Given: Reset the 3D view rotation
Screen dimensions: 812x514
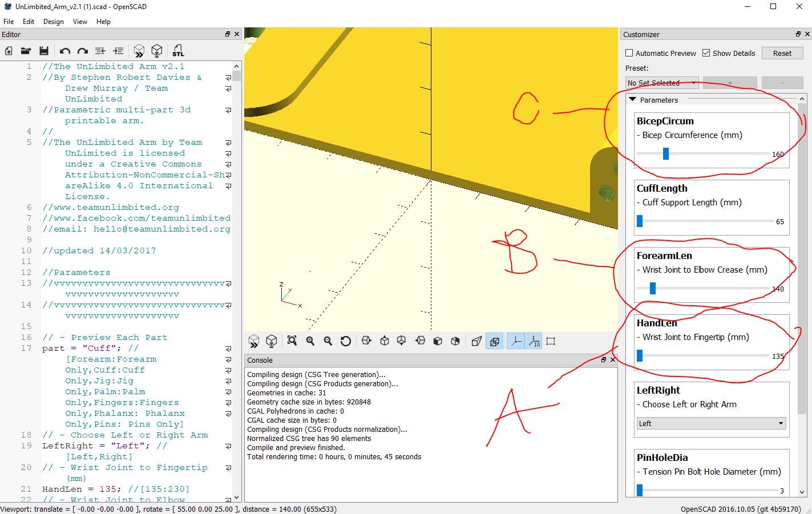Looking at the screenshot, I should point(346,341).
